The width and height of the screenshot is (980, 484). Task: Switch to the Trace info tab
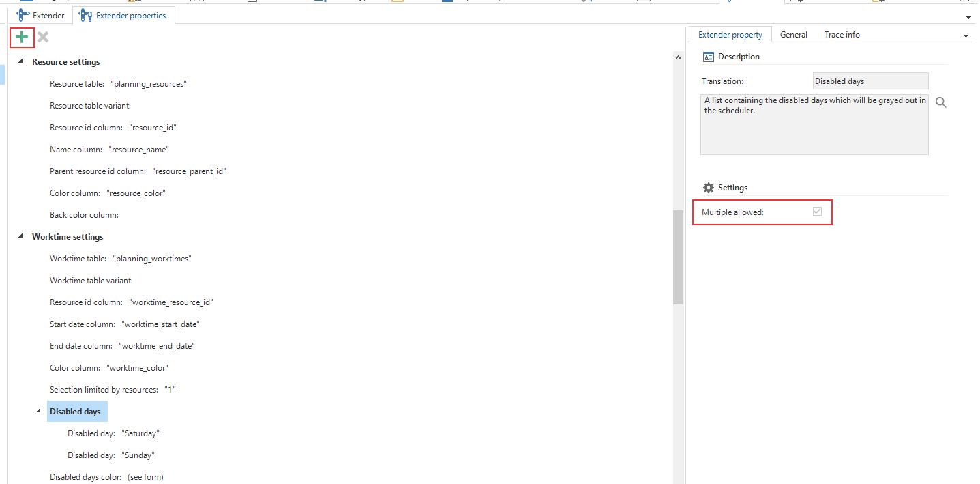coord(842,35)
